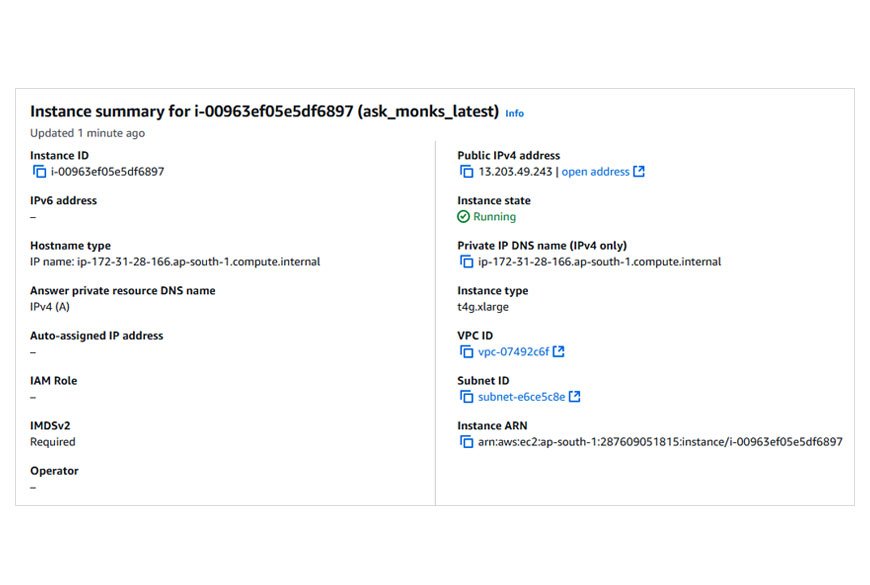
Task: Click the IP address 13.203.49.243
Action: 515,172
